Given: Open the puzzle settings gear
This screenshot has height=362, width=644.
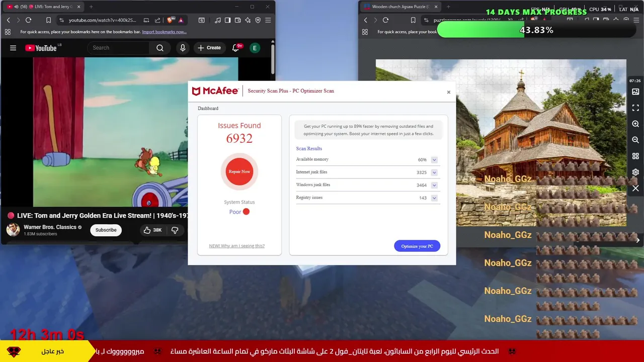Looking at the screenshot, I should tap(635, 172).
